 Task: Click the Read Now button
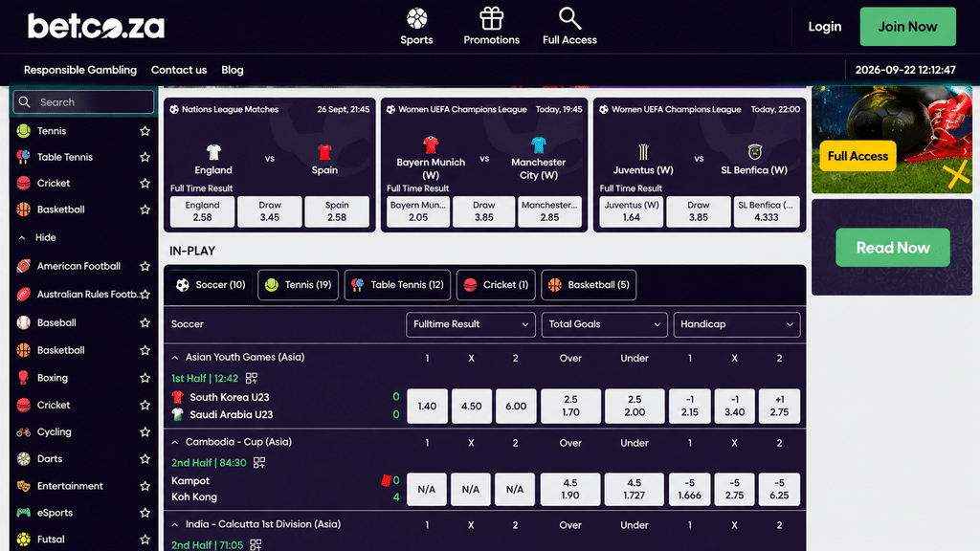point(893,248)
